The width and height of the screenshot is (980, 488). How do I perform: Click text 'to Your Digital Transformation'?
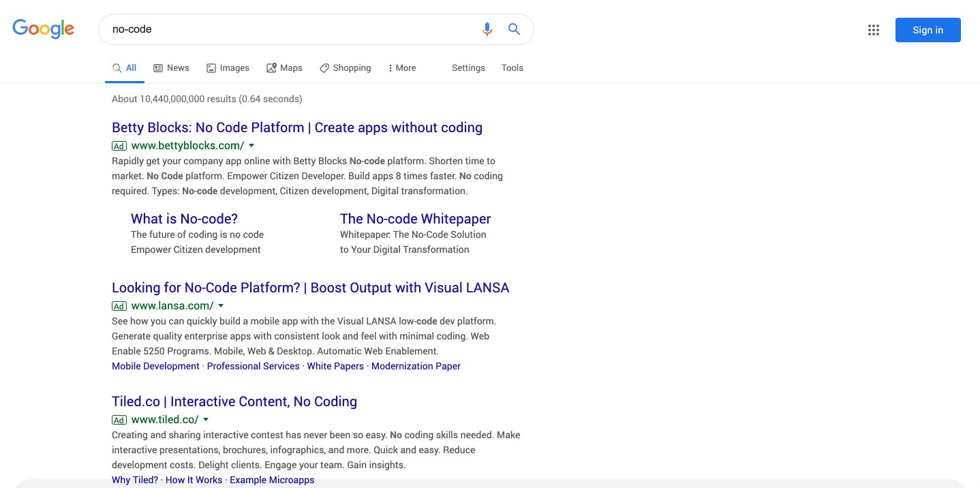tap(405, 249)
